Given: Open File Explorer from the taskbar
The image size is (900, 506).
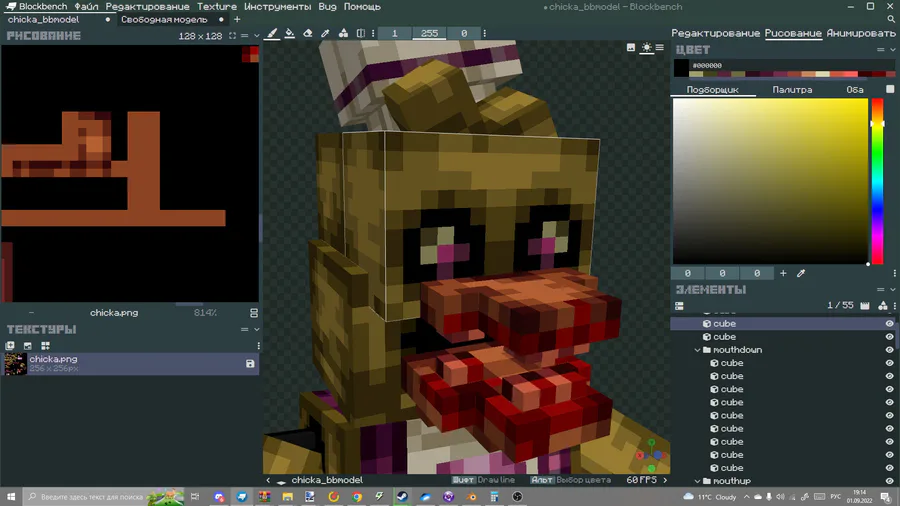Looking at the screenshot, I should tap(288, 496).
